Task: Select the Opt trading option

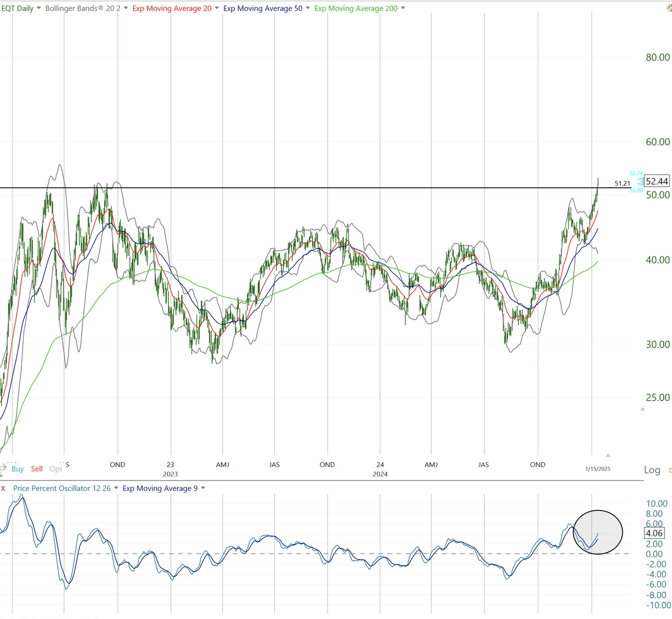Action: click(55, 468)
